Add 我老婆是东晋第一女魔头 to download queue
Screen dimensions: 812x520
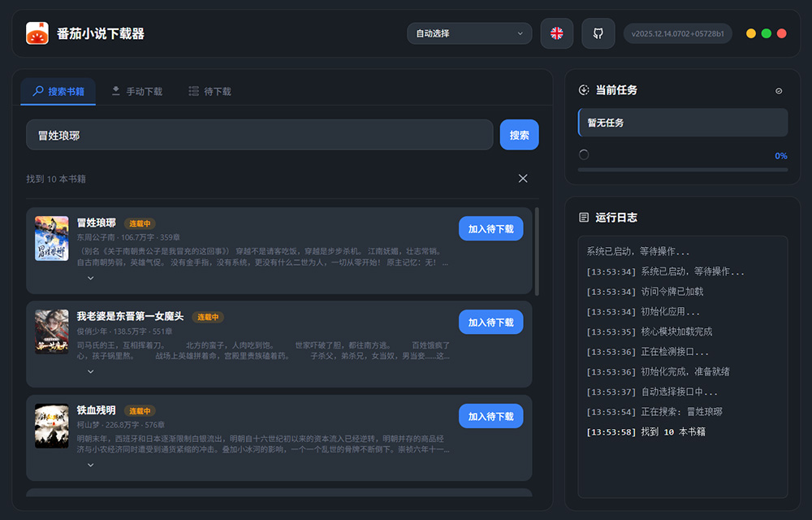point(491,322)
